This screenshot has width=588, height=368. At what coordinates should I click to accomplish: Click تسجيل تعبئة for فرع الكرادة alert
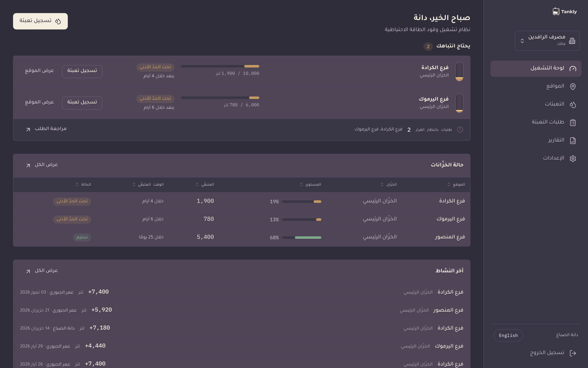point(82,71)
